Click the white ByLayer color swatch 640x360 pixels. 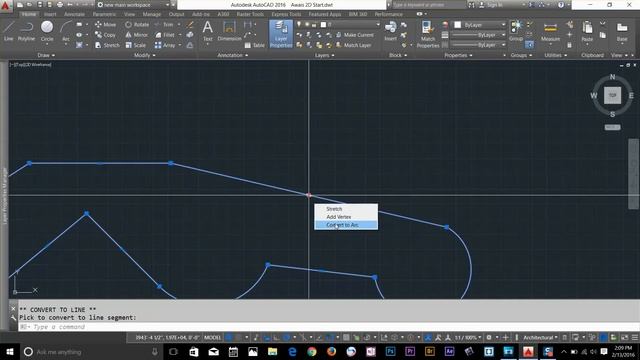click(458, 25)
